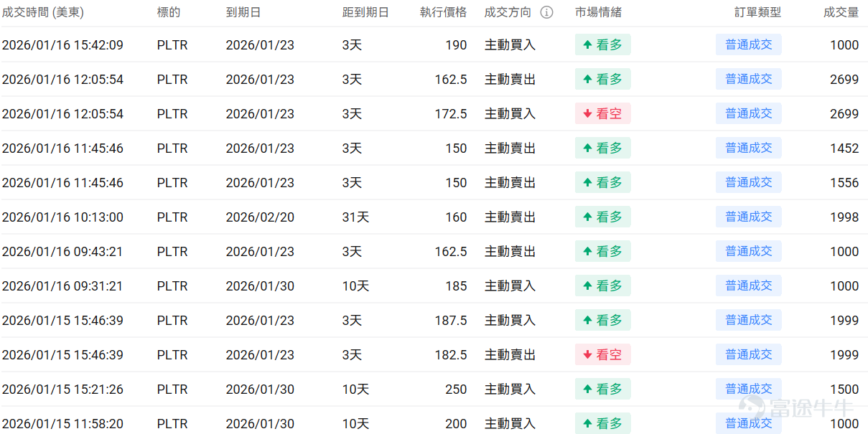The width and height of the screenshot is (868, 434).
Task: Click volume value 1556
Action: click(844, 183)
